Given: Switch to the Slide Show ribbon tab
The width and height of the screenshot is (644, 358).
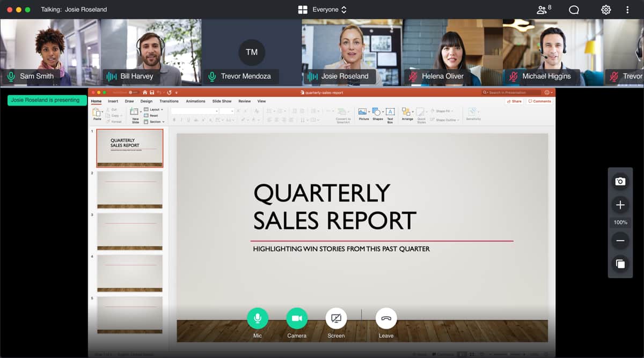Looking at the screenshot, I should (x=222, y=101).
